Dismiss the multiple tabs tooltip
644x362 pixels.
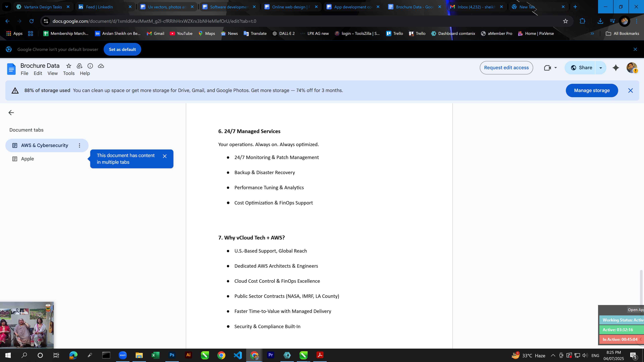[x=165, y=156]
